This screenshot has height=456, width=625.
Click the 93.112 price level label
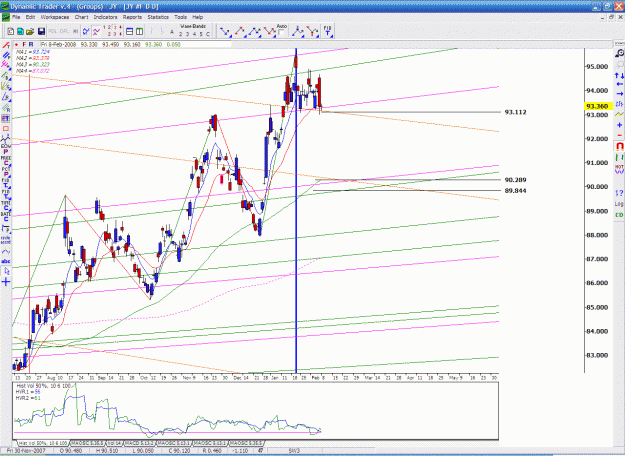click(515, 112)
